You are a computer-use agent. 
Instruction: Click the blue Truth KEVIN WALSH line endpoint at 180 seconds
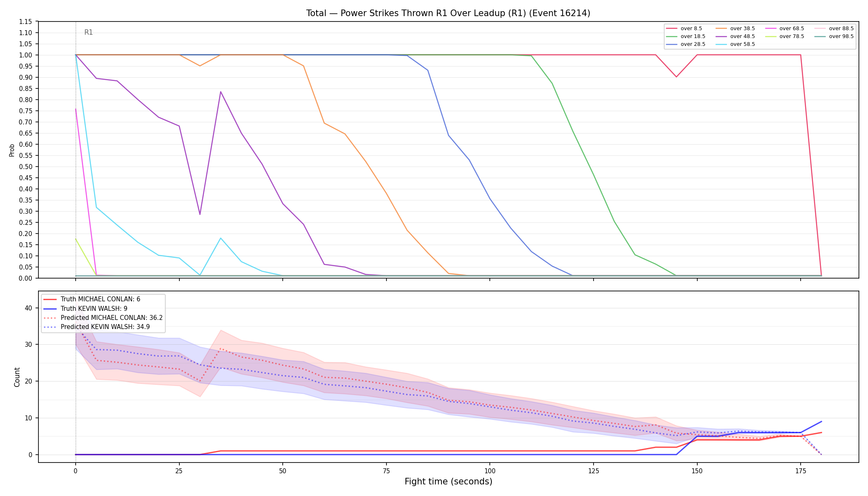(821, 422)
